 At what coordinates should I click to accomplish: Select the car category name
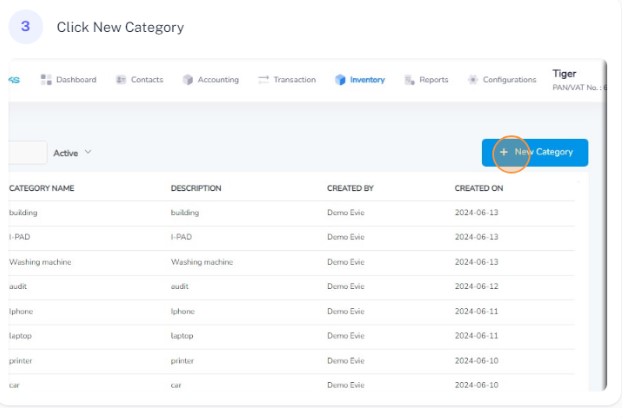coord(14,385)
